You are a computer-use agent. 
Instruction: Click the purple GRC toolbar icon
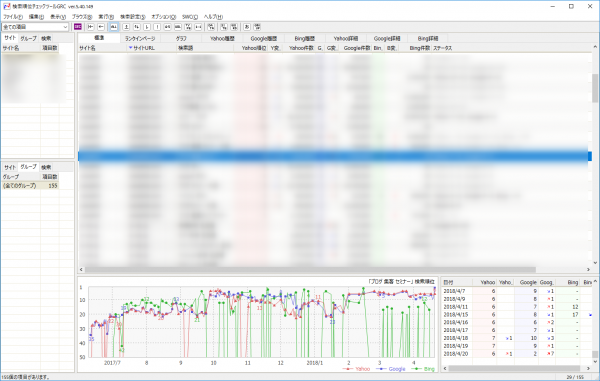tap(78, 27)
